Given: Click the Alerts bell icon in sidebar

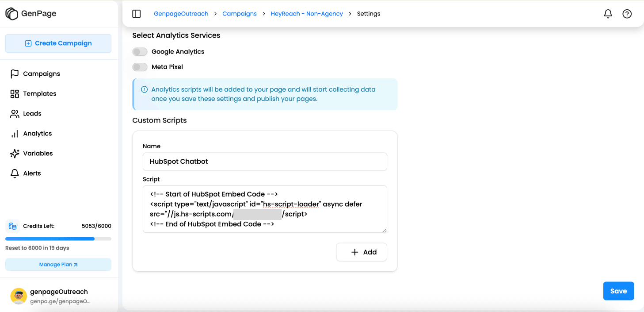Looking at the screenshot, I should click(15, 173).
